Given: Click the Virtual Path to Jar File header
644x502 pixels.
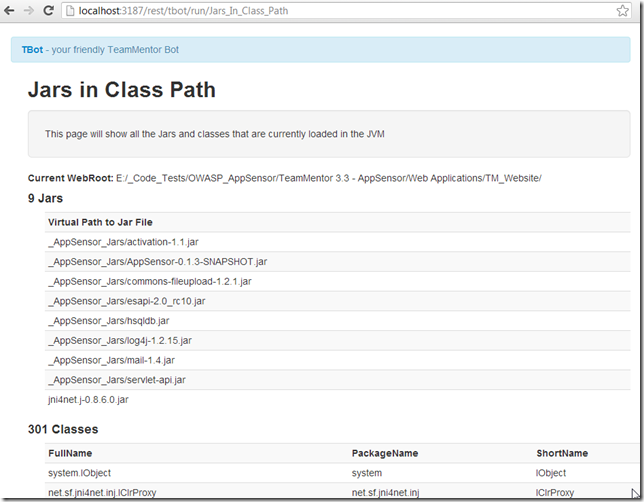Looking at the screenshot, I should 100,222.
